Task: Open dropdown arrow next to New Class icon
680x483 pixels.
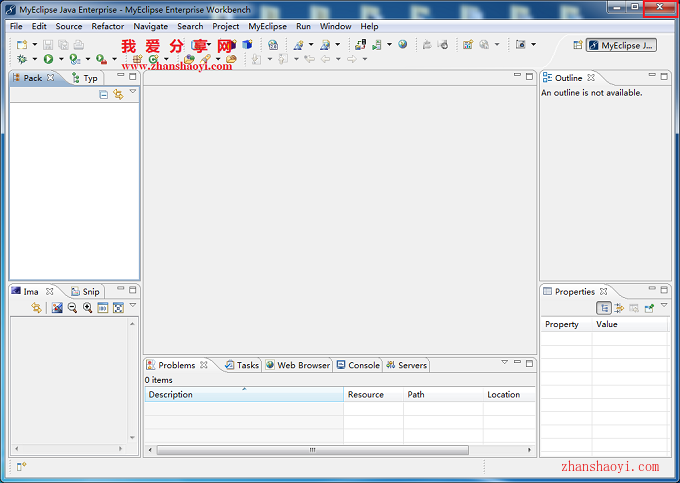Action: coord(166,59)
